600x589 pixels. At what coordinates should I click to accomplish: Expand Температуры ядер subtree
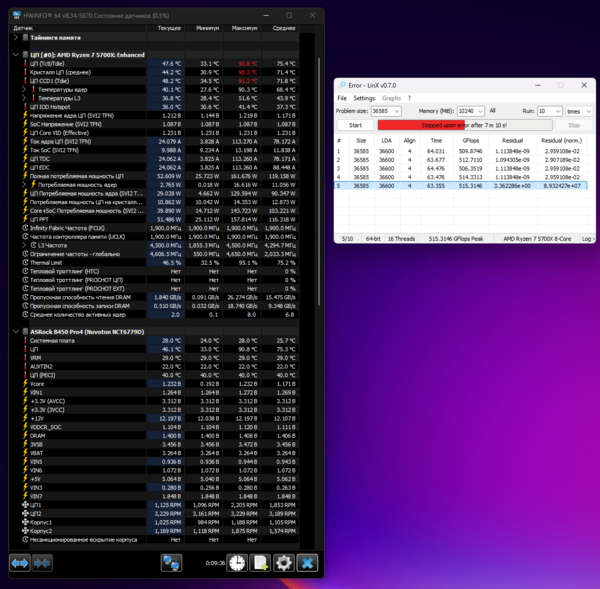point(24,89)
